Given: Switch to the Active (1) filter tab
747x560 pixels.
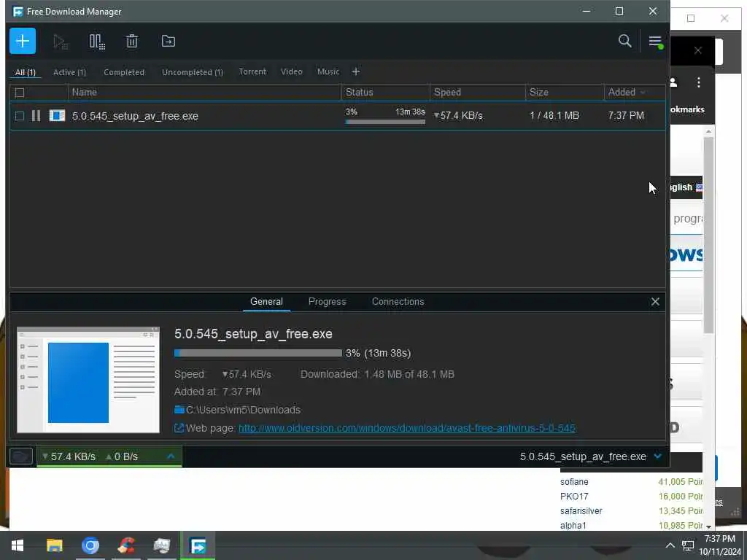Looking at the screenshot, I should tap(69, 72).
